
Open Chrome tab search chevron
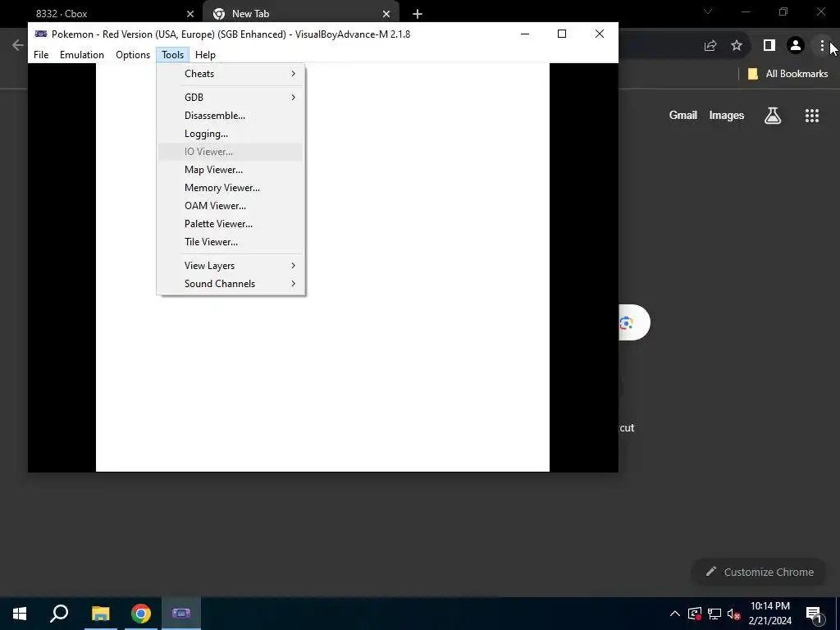708,11
